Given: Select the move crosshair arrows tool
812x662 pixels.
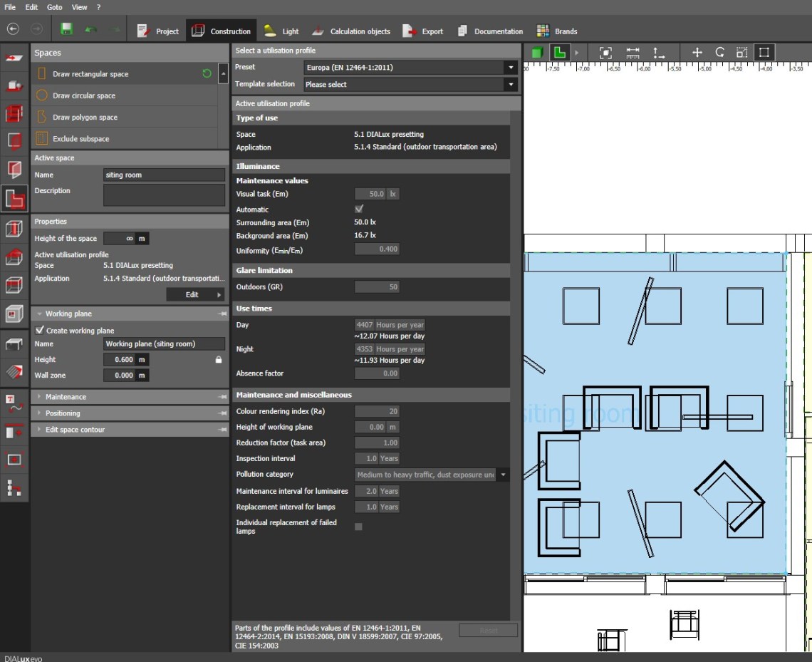Looking at the screenshot, I should pyautogui.click(x=697, y=53).
